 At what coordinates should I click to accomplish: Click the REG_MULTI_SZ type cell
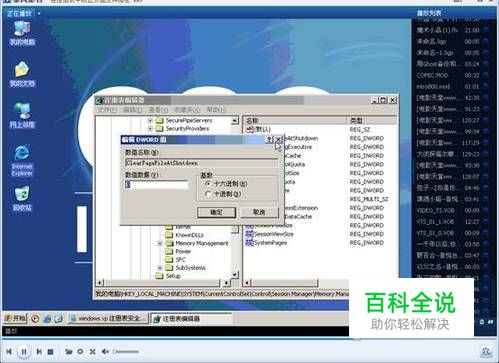pos(369,199)
